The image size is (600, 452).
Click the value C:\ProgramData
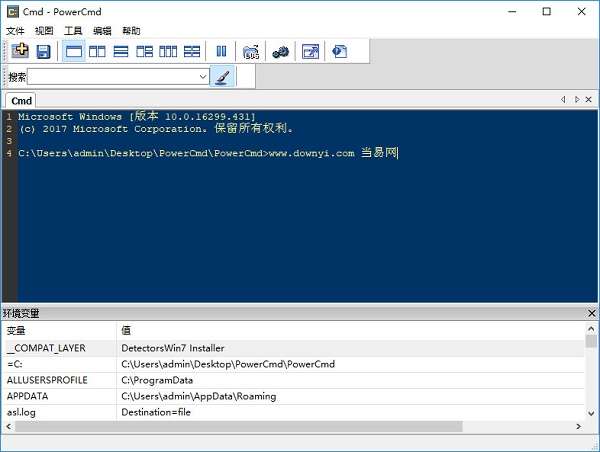[157, 380]
